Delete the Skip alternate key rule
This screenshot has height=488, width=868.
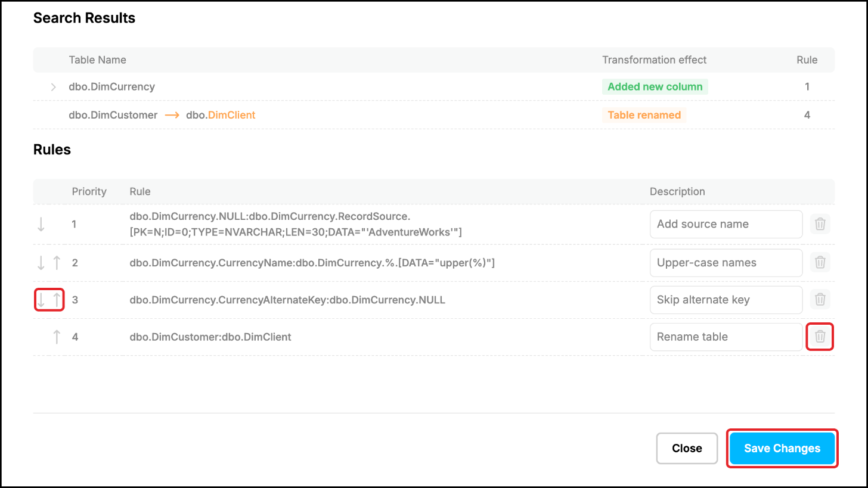click(x=820, y=299)
